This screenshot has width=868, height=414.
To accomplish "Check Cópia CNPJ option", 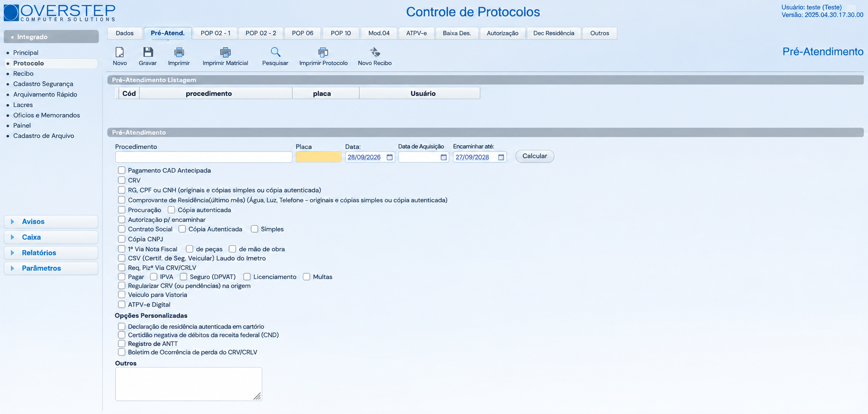I will click(122, 239).
